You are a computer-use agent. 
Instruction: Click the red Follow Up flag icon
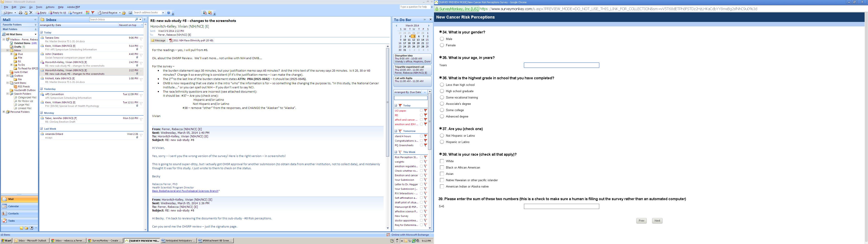93,13
